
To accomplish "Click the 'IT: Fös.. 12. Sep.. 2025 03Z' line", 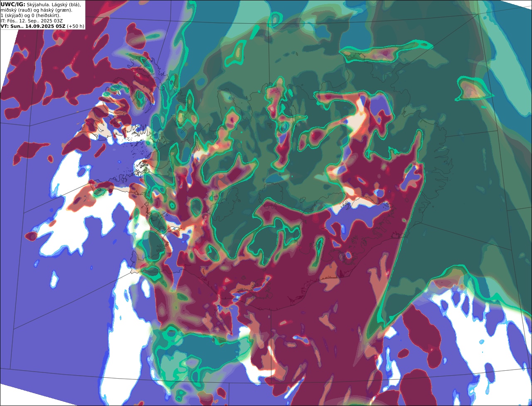I will coord(32,21).
